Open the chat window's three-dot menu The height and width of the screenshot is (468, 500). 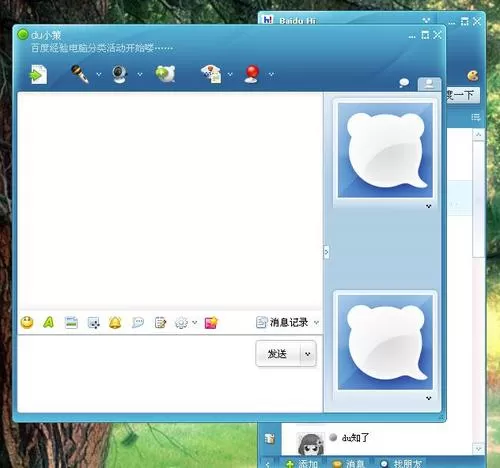tap(412, 37)
